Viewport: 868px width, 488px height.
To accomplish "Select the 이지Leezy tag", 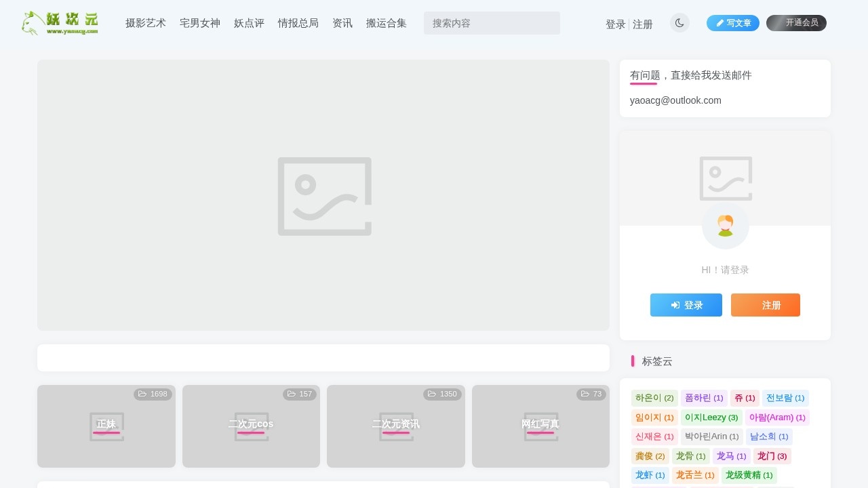I will pyautogui.click(x=711, y=418).
